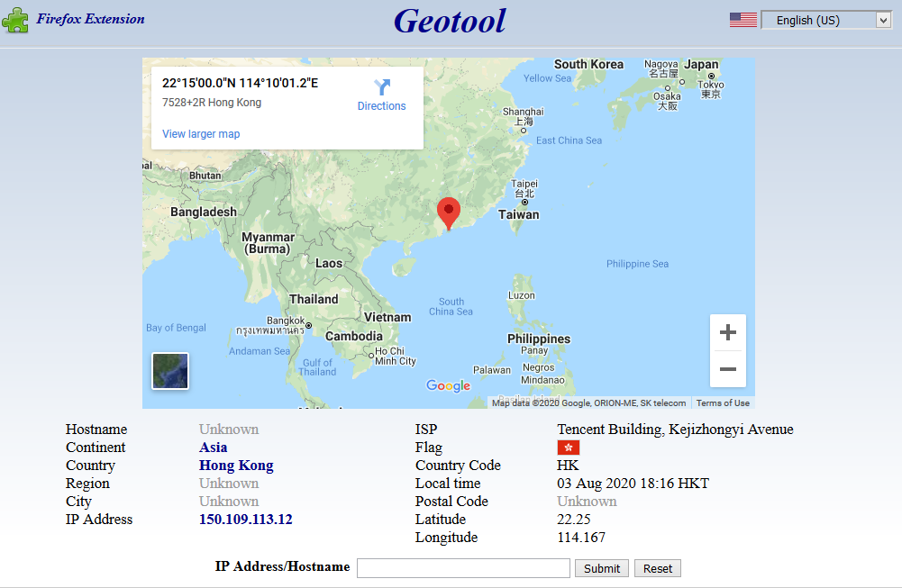Click the green puzzle piece extension icon
This screenshot has width=902, height=588.
[15, 20]
